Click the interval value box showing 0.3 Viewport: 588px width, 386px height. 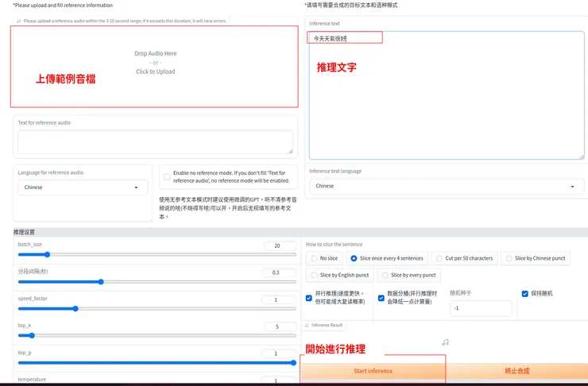(278, 273)
